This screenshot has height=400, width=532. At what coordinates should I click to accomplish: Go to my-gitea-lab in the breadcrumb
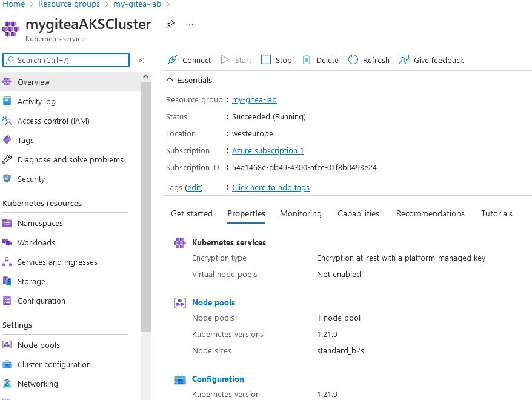137,4
